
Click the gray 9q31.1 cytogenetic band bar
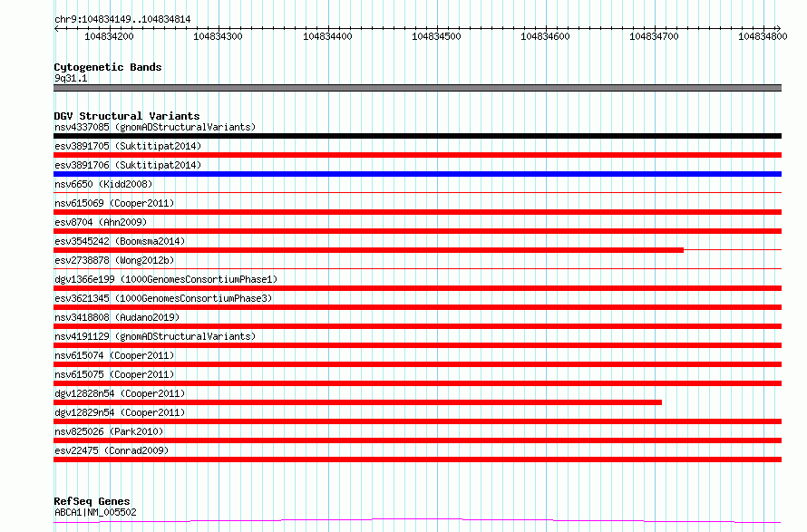pyautogui.click(x=417, y=88)
